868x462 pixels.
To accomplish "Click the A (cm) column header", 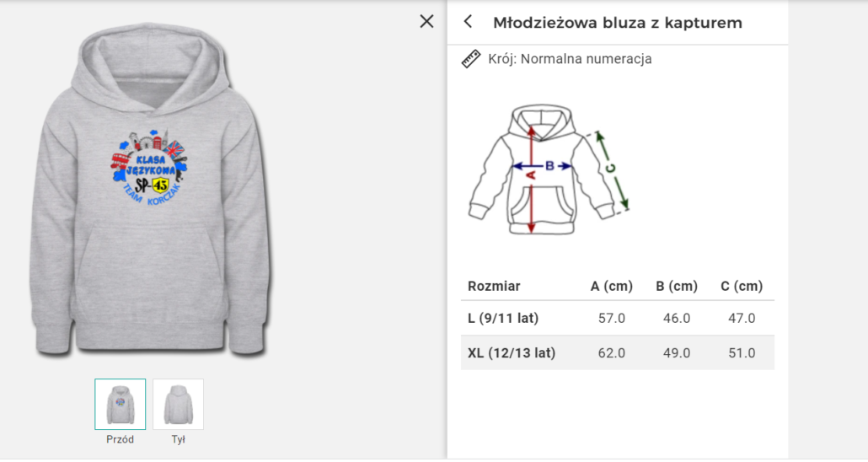I will click(x=611, y=286).
